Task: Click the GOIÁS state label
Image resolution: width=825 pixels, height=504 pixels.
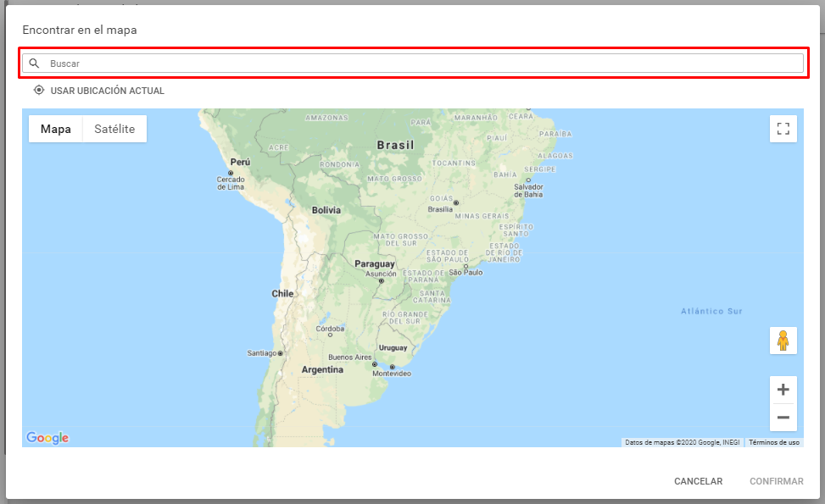Action: [441, 198]
